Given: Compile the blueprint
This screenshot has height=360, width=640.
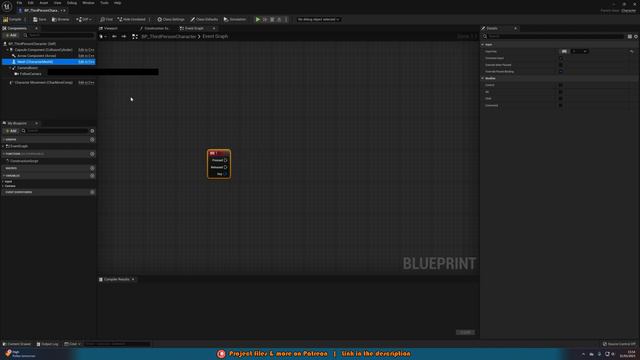Looking at the screenshot, I should [x=13, y=19].
